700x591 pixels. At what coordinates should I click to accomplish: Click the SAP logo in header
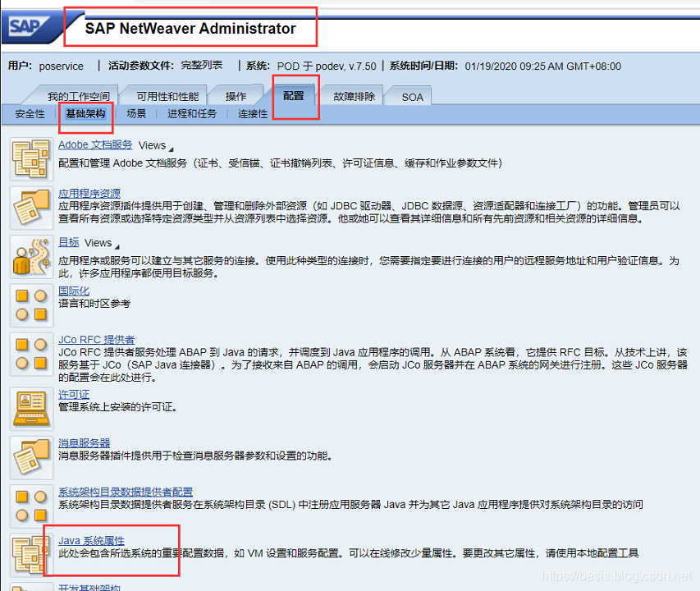tap(28, 27)
